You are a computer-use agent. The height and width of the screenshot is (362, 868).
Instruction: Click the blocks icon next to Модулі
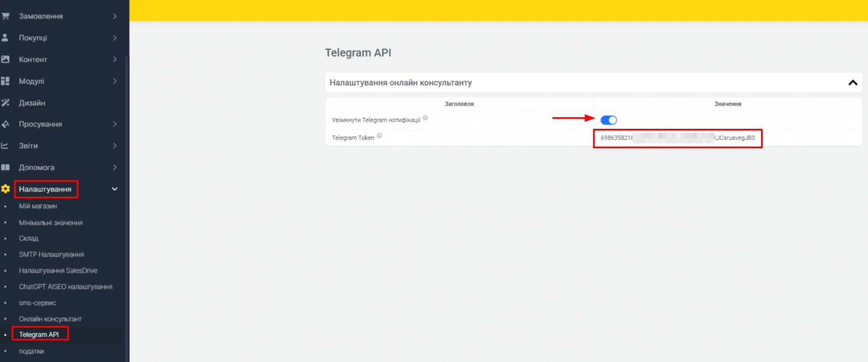[5, 81]
